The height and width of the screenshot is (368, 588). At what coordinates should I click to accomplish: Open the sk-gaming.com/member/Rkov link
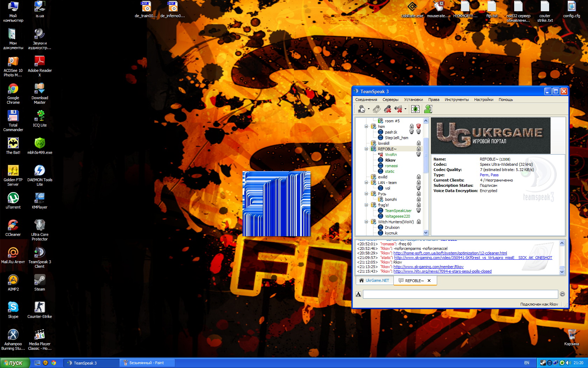428,267
